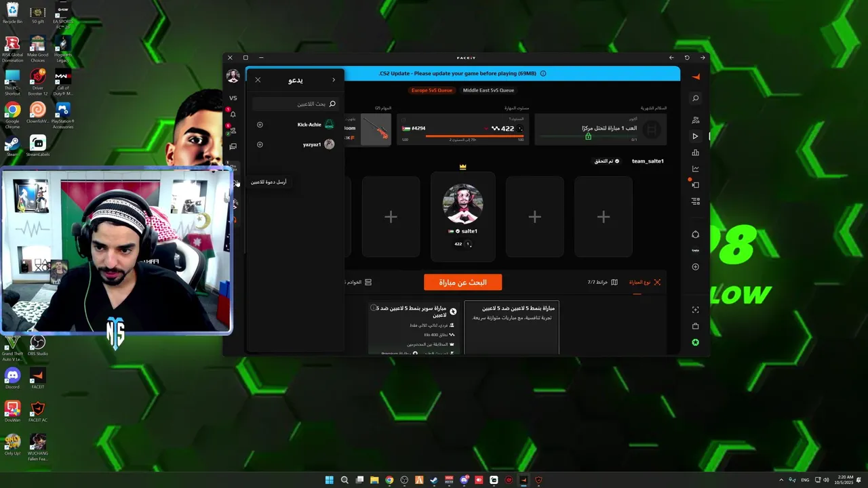Open the VS matches icon in left sidebar
The image size is (868, 488).
233,98
